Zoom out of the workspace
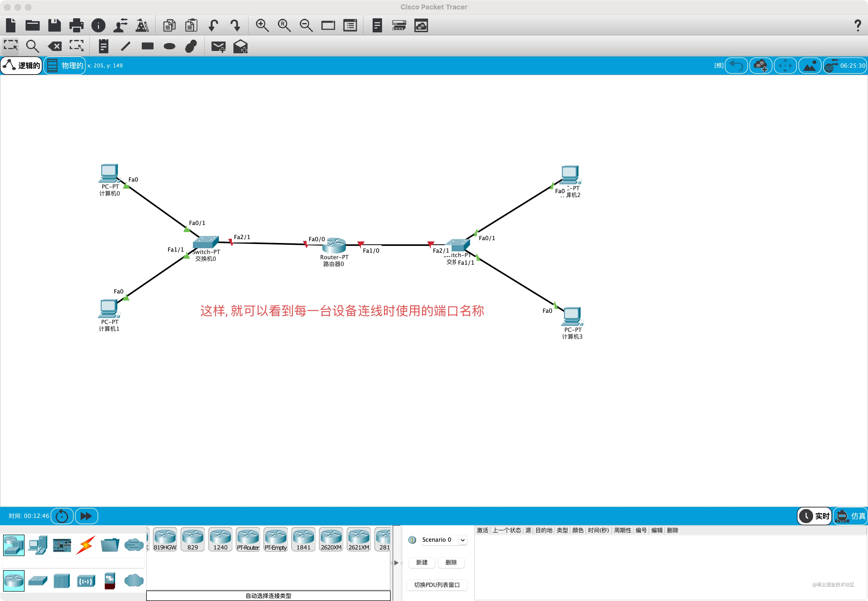Viewport: 868px width, 601px height. coord(306,25)
